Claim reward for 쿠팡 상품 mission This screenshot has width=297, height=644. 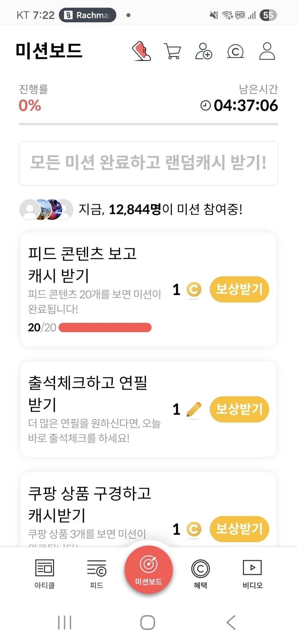point(239,529)
